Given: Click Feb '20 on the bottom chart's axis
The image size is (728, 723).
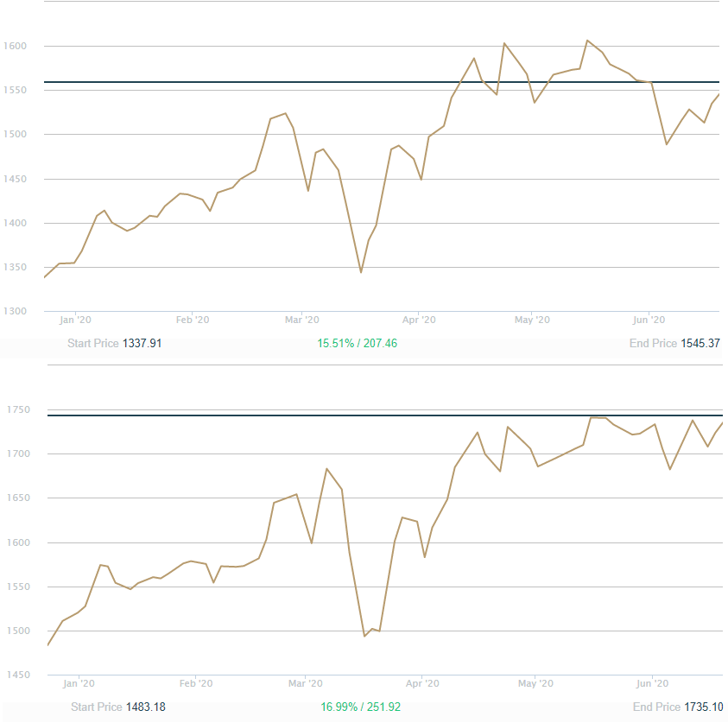Looking at the screenshot, I should click(194, 683).
